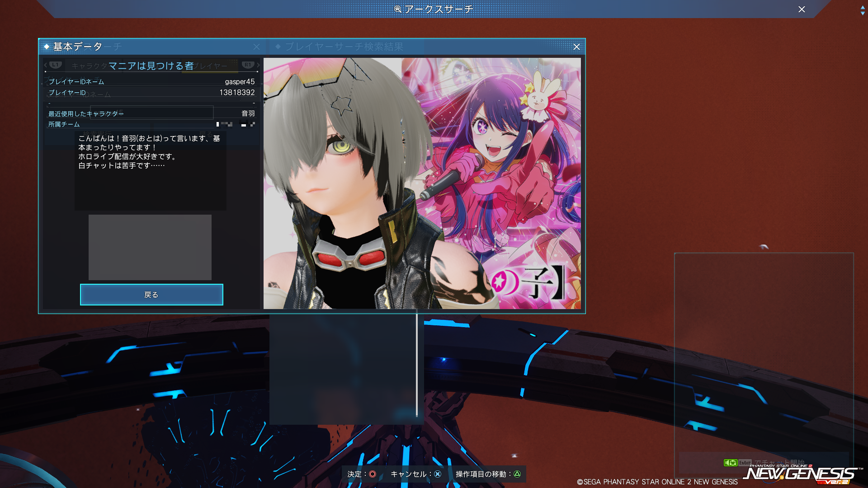Click the magnifier icon beside アークスサーチ

398,9
